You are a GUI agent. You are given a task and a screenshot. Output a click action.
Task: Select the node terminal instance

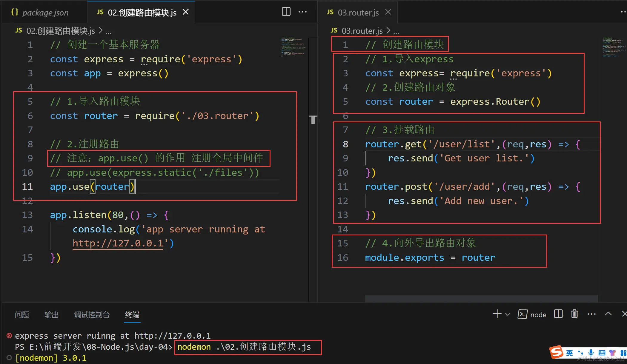(x=532, y=314)
